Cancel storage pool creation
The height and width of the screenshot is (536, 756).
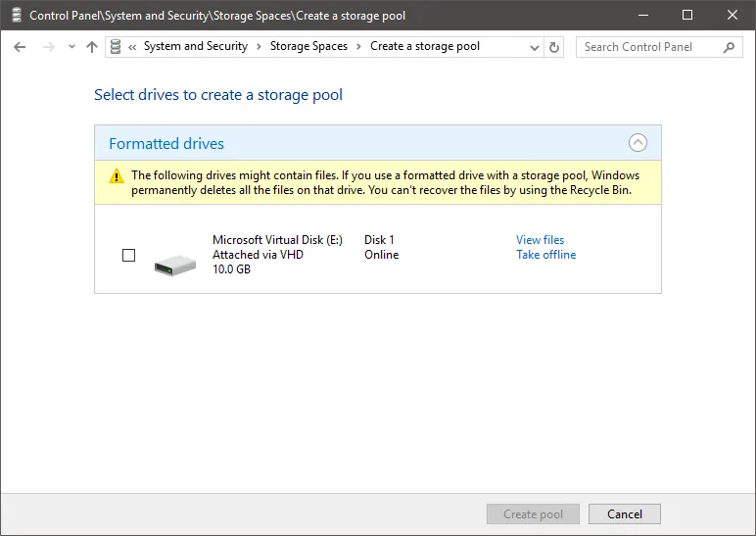click(x=625, y=514)
